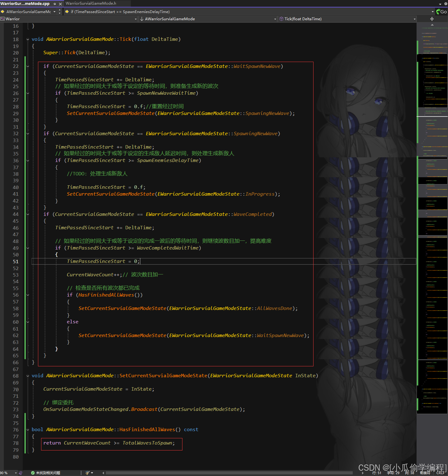Image resolution: width=448 pixels, height=476 pixels.
Task: Click the cube icon beside Tick(float DeltaTime)
Action: [x=281, y=19]
